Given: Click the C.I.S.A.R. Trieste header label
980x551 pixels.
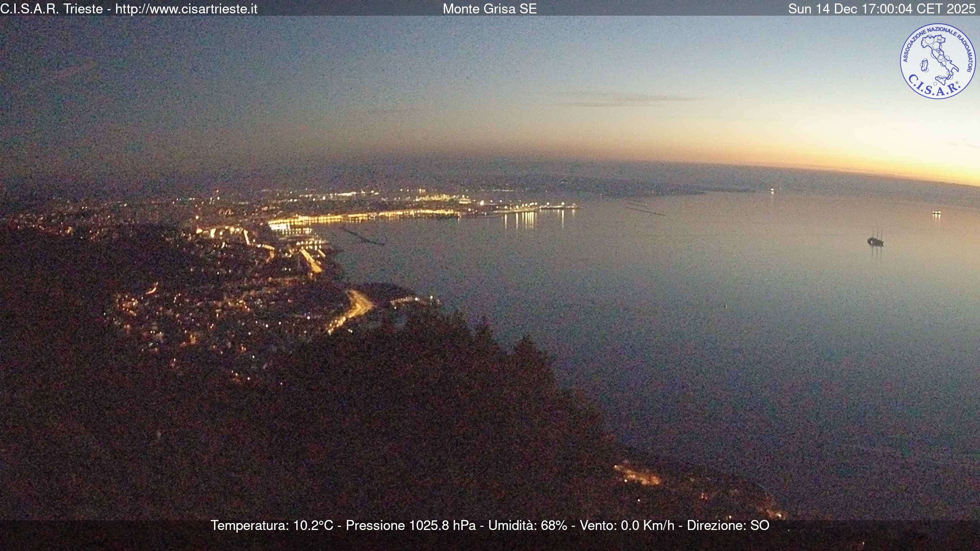Looking at the screenshot, I should [51, 9].
